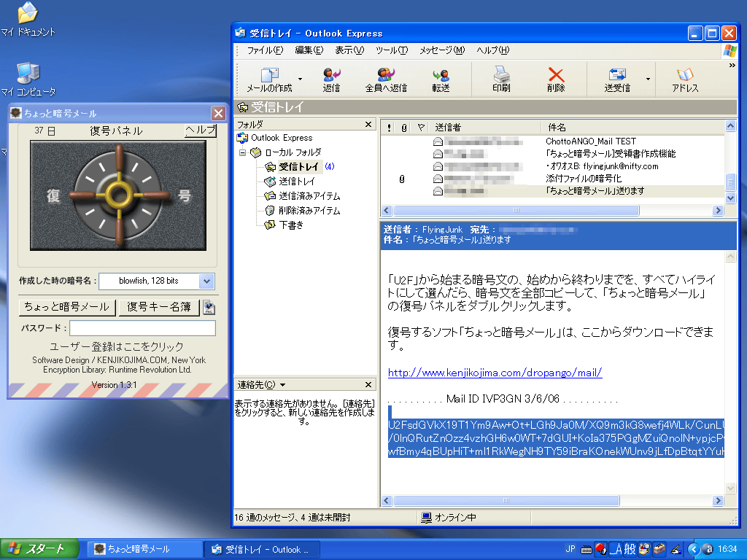Collapse the ローカル フォルダ tree node
The image size is (747, 560).
point(242,153)
